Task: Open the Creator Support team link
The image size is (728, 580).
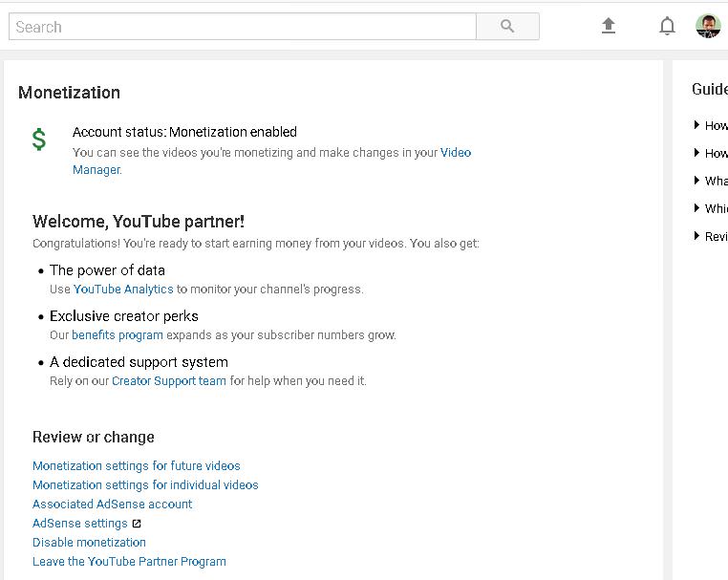Action: pos(169,381)
